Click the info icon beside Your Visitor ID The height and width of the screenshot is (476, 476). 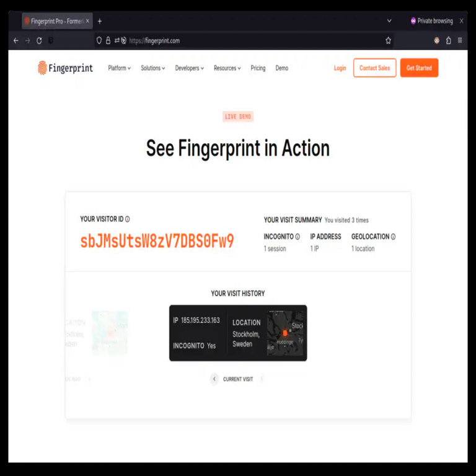pyautogui.click(x=128, y=219)
